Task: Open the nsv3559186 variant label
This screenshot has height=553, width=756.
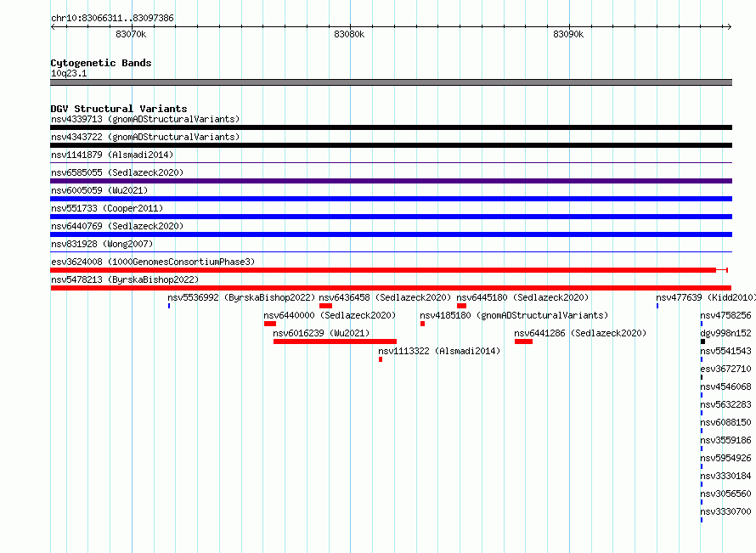Action: [725, 440]
